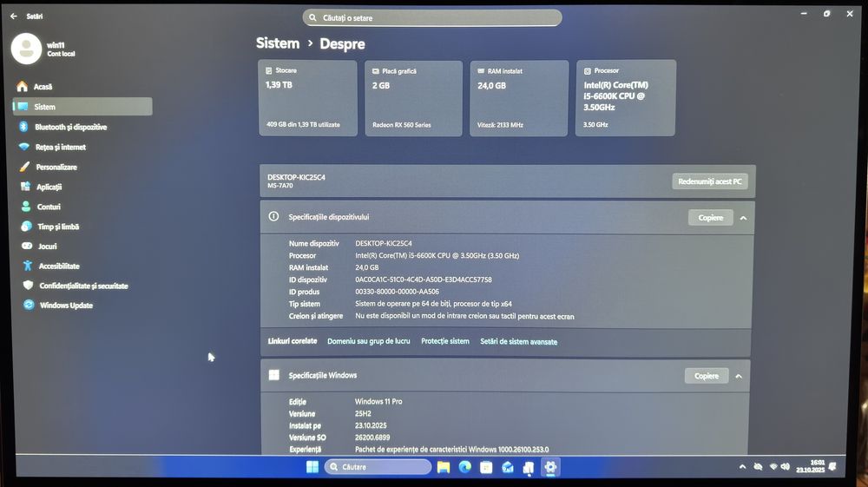The image size is (868, 487).
Task: Open the Outlook mail taskbar icon
Action: (x=508, y=468)
